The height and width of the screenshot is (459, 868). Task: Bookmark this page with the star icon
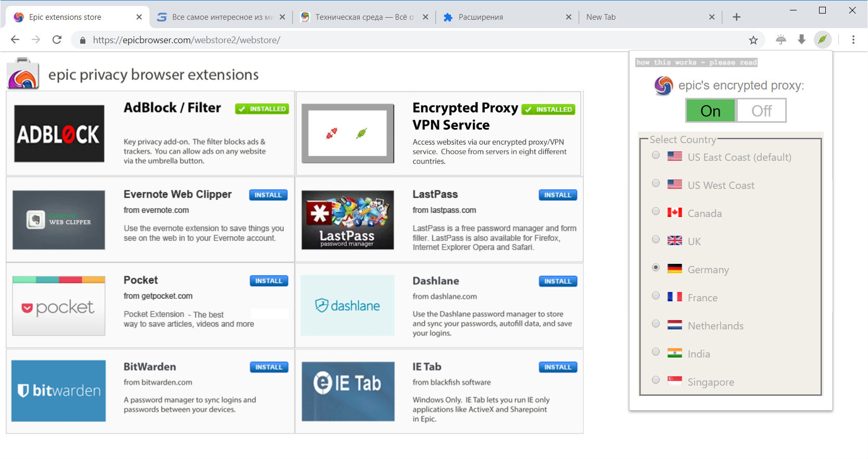[753, 40]
